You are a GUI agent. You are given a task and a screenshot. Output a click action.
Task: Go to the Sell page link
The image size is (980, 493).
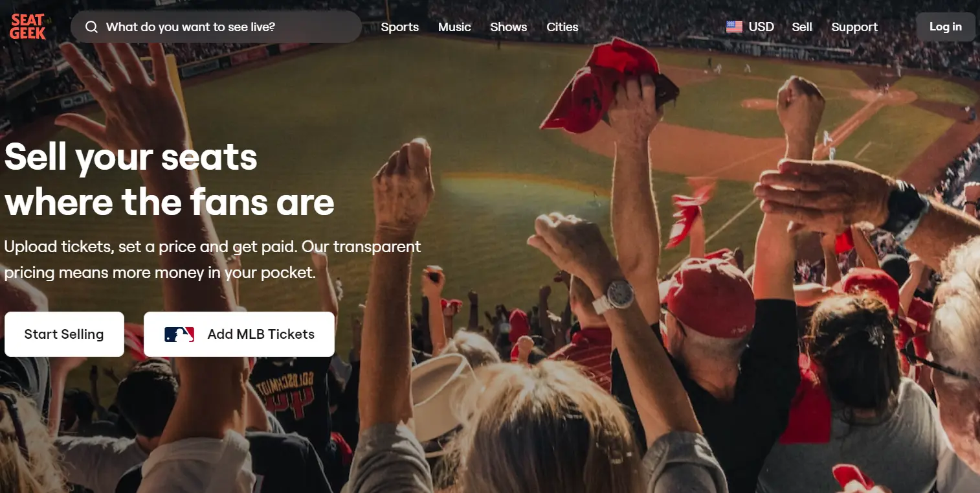[801, 27]
